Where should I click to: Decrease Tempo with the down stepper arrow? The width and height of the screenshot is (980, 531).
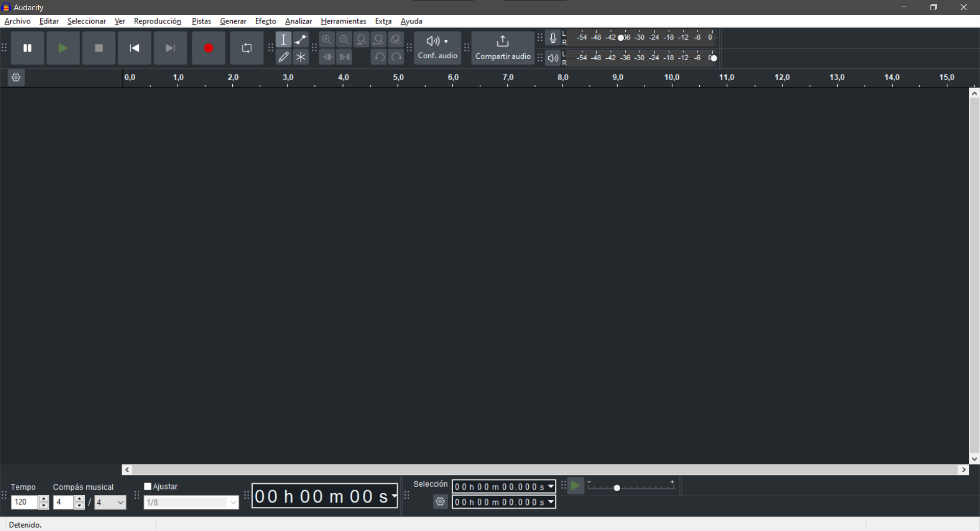tap(43, 506)
